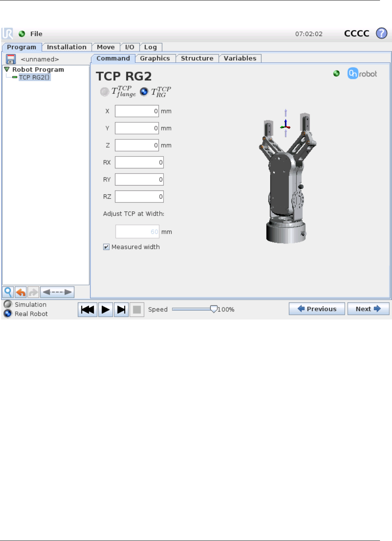Screen dimensions: 392x541
Task: Collapse the Robot Program tree node
Action: 7,69
